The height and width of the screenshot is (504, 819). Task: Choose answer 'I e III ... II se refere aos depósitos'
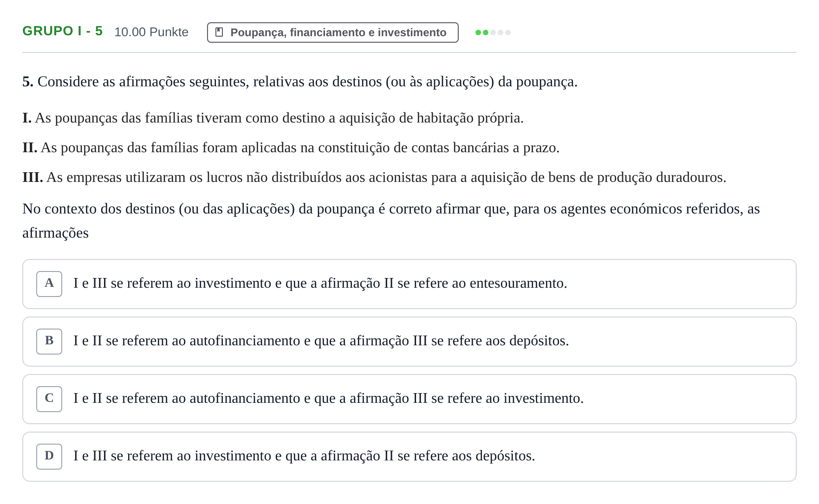pyautogui.click(x=304, y=456)
